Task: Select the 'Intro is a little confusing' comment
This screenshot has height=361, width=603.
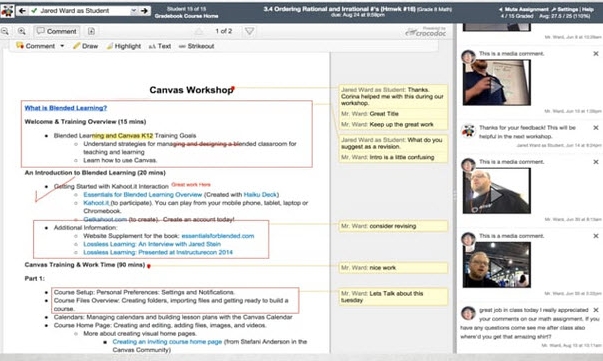Action: point(393,157)
